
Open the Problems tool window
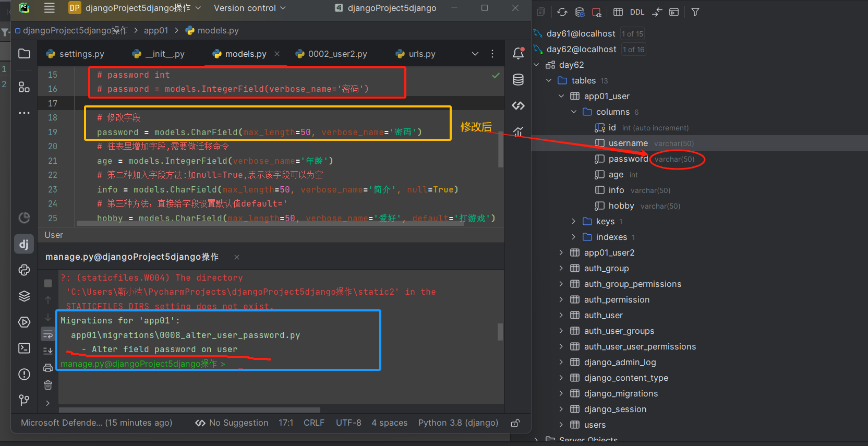24,374
